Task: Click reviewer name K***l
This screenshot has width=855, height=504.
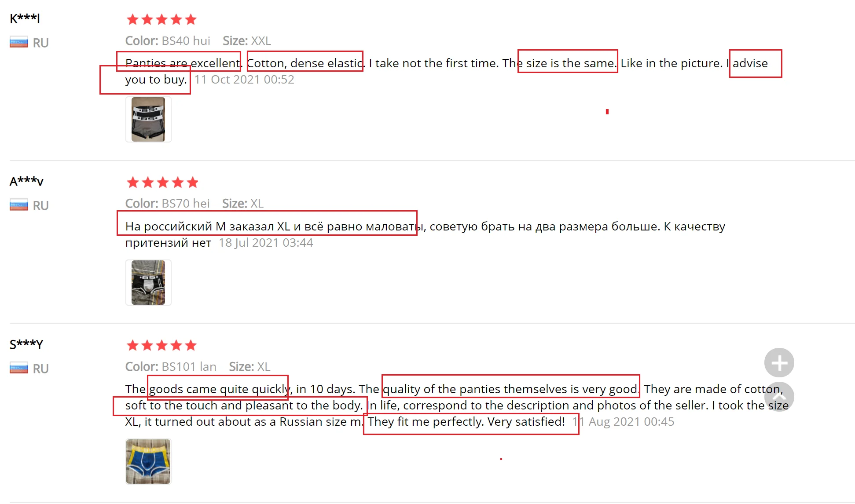Action: click(25, 18)
